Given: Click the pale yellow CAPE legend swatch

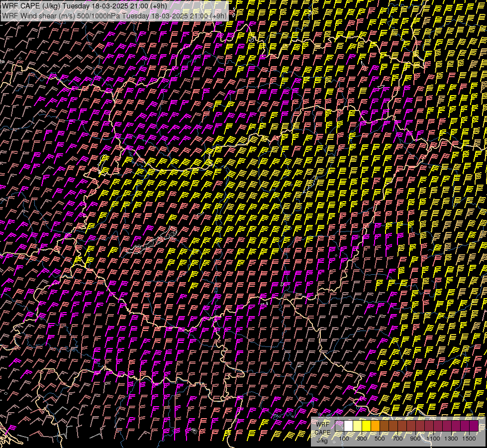Looking at the screenshot, I should coord(358,426).
